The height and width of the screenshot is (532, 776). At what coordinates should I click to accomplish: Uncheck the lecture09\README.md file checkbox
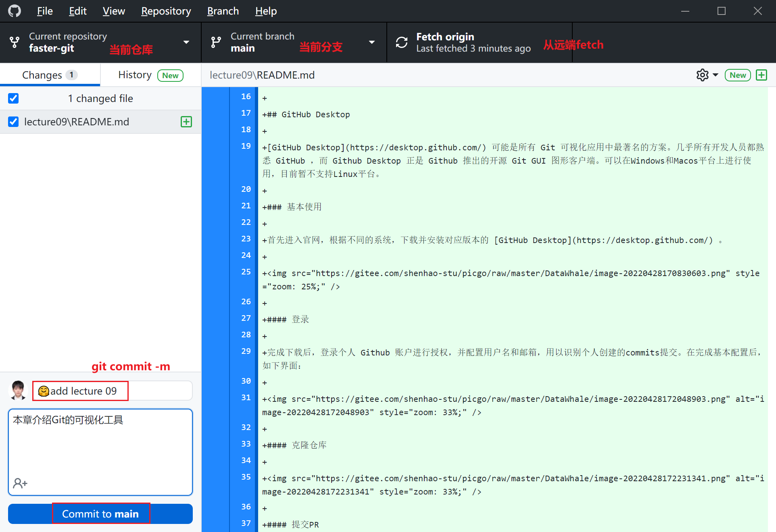point(13,122)
